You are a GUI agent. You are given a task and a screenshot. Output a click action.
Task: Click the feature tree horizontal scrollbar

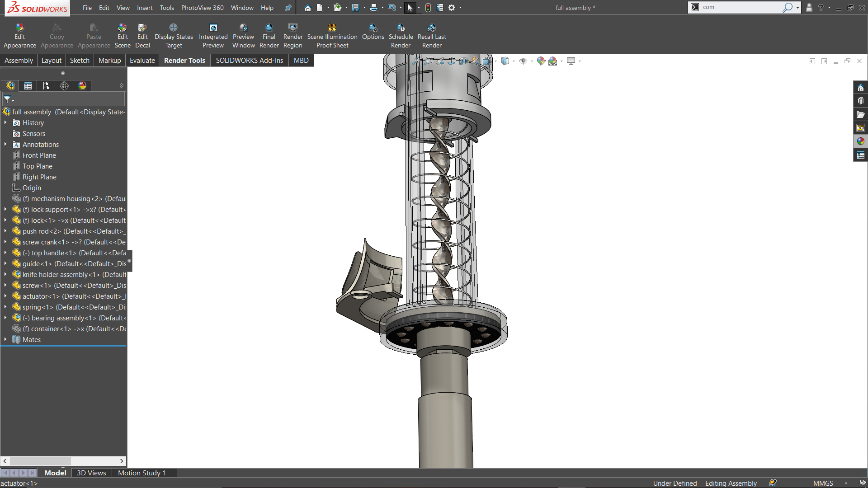click(41, 461)
